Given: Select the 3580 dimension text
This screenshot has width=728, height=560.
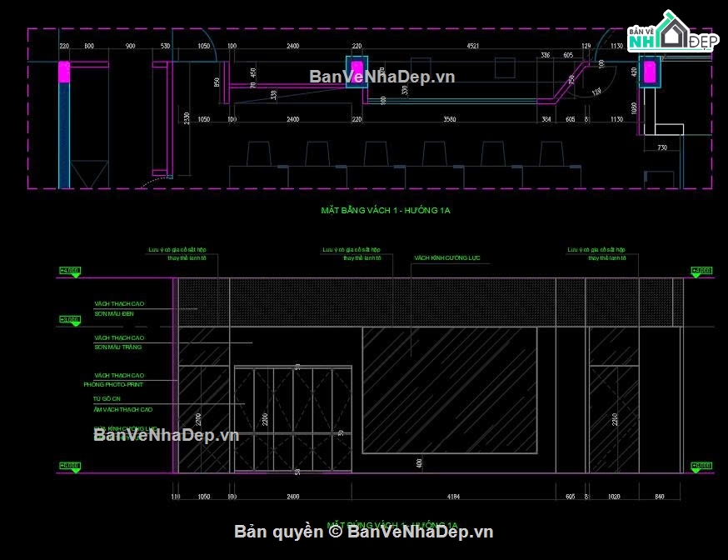Looking at the screenshot, I should [450, 119].
